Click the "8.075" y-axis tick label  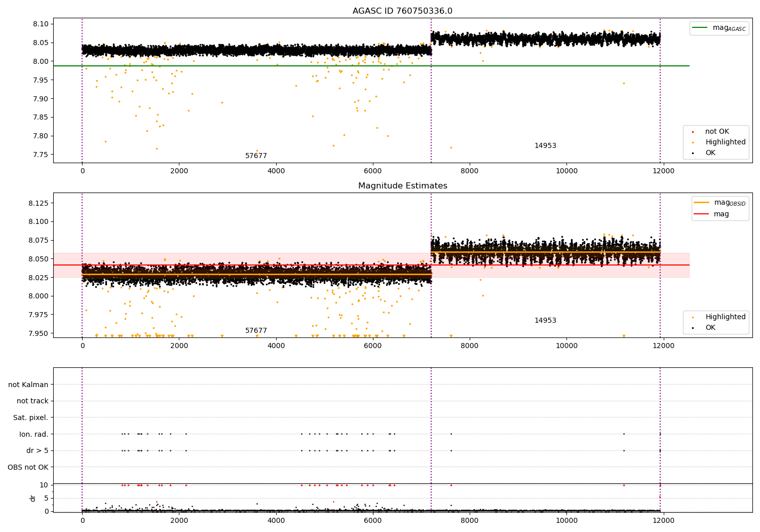(39, 240)
